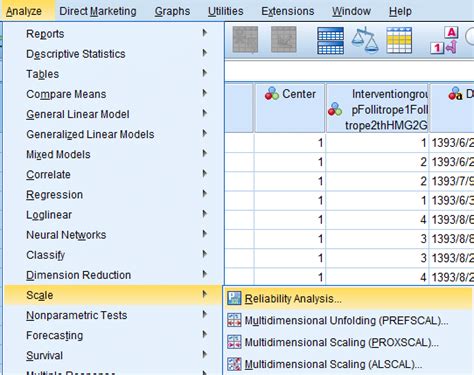Open the Graphs menu
Viewport: 474px width, 375px height.
pyautogui.click(x=172, y=11)
